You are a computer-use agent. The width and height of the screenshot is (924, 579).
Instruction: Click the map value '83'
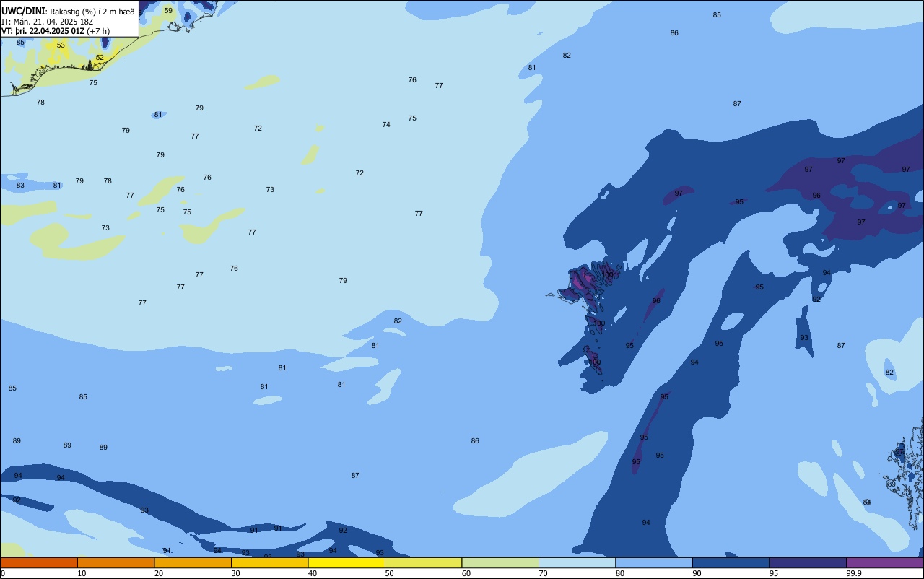click(x=20, y=186)
